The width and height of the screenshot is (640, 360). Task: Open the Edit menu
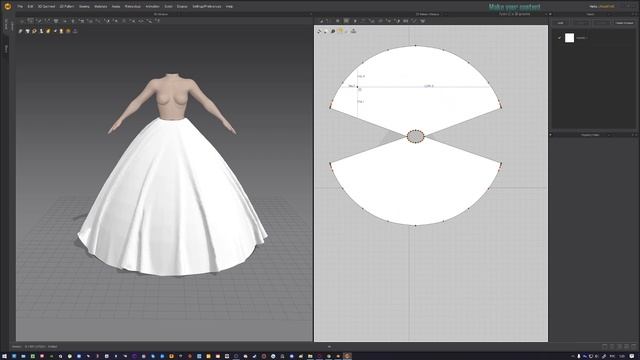[30, 7]
